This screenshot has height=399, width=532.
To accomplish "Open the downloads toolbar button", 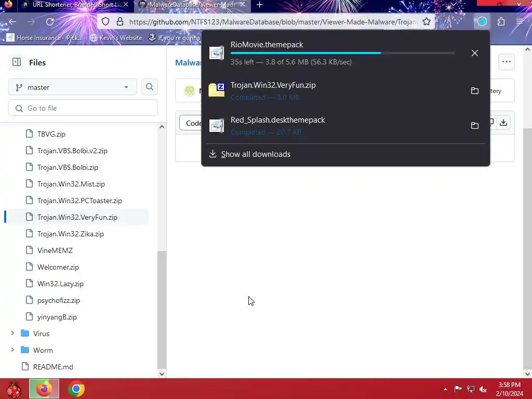I will point(482,22).
